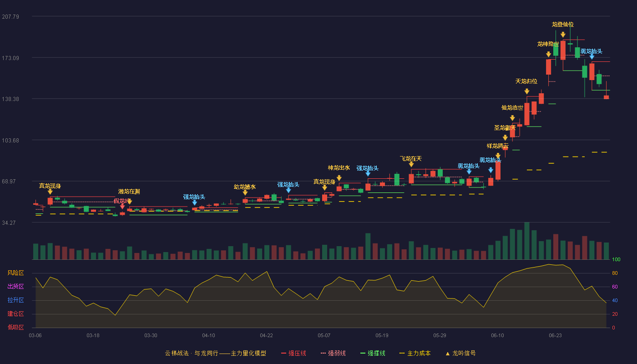This screenshot has height=364, width=637.
Task: Click the yellow arrow under 圣龙御天
Action: pos(505,138)
